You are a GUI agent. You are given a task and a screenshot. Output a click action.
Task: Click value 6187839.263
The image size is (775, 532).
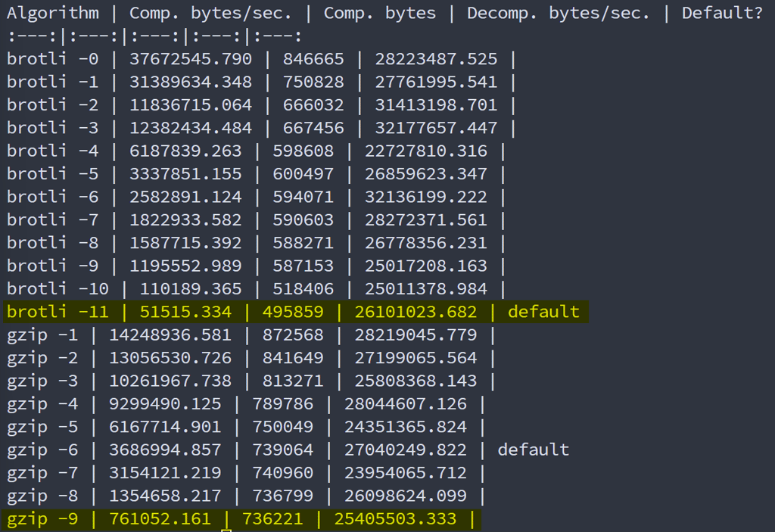click(185, 151)
